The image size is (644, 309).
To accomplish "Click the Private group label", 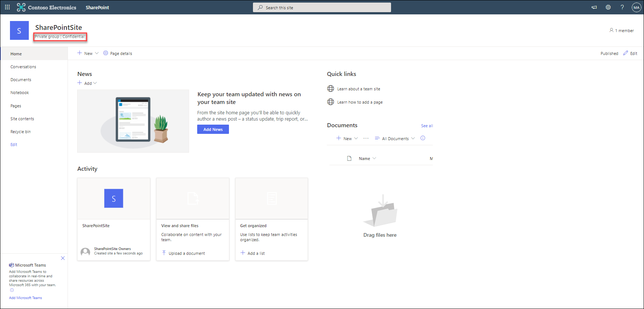I will [x=47, y=37].
